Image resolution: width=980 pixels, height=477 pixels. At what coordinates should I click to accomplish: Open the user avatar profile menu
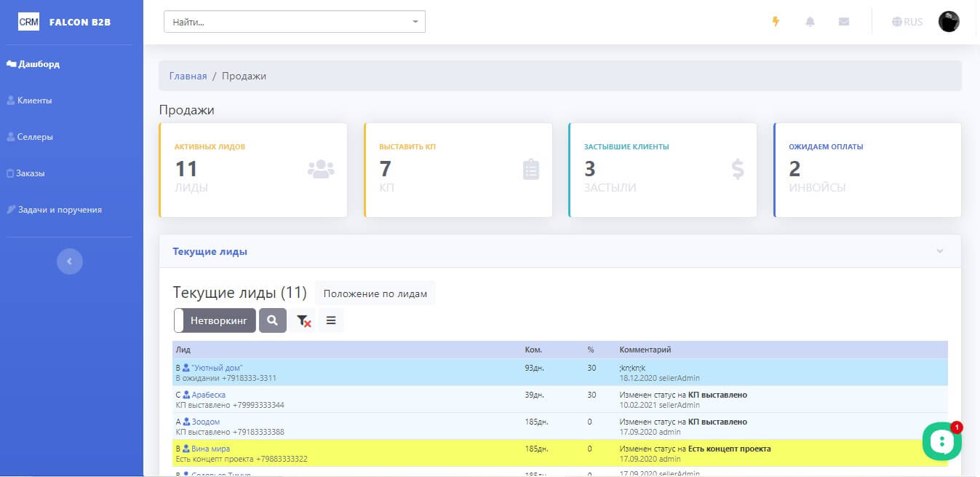pos(949,22)
